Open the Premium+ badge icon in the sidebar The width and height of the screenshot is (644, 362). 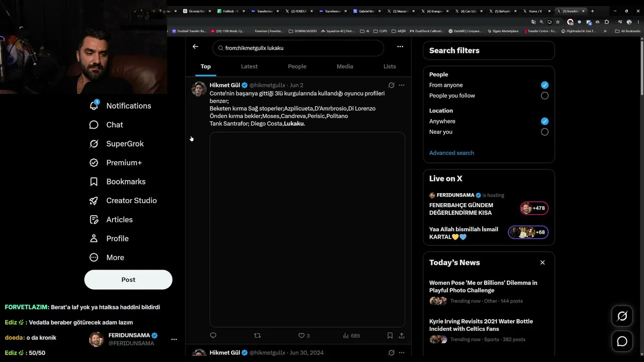click(x=94, y=162)
